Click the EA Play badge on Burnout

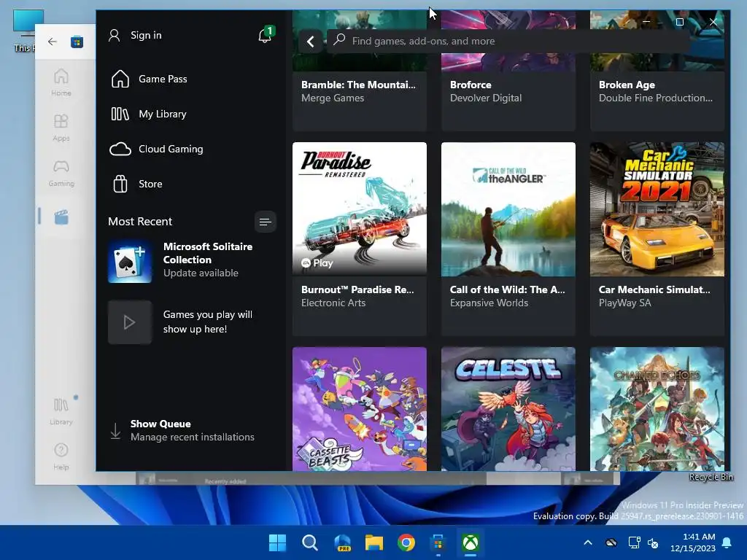(x=317, y=262)
